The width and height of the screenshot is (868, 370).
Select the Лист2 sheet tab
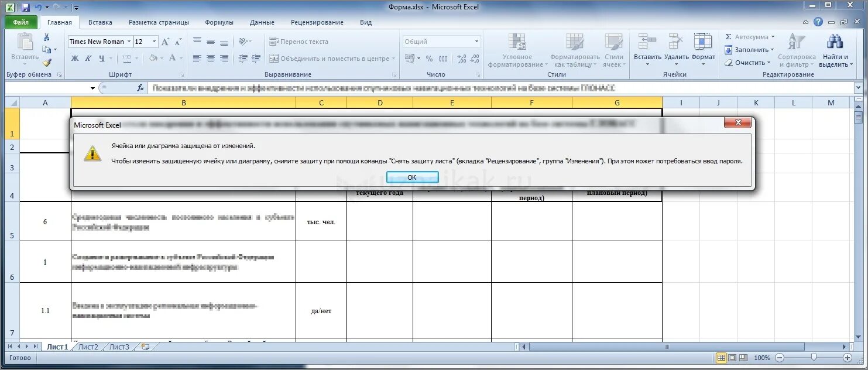click(x=88, y=347)
